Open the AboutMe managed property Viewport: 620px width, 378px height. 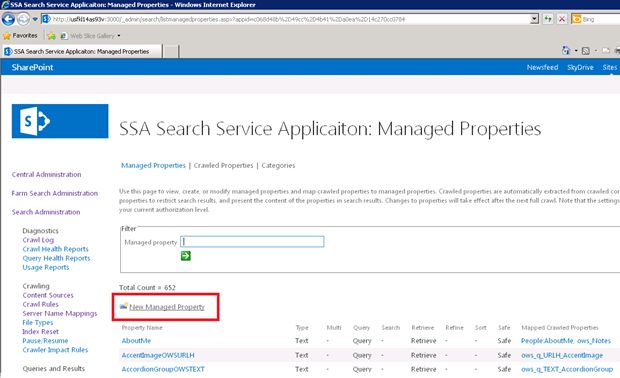(136, 340)
